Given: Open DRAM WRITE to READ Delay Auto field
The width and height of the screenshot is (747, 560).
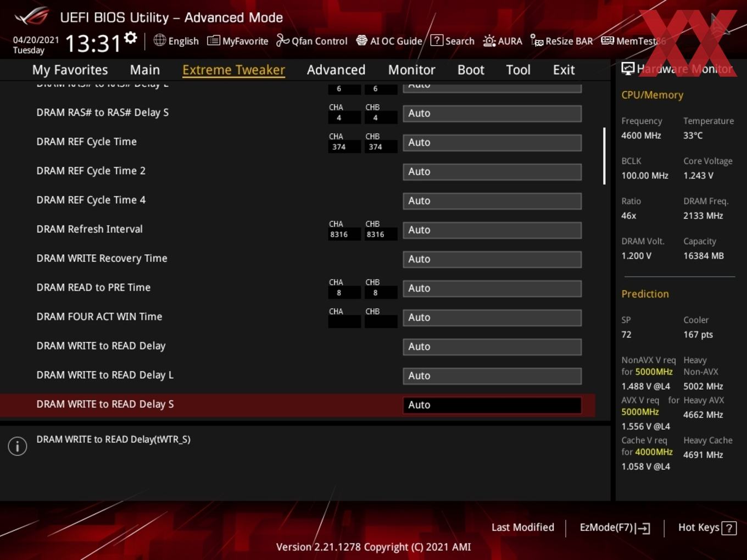Looking at the screenshot, I should coord(492,346).
